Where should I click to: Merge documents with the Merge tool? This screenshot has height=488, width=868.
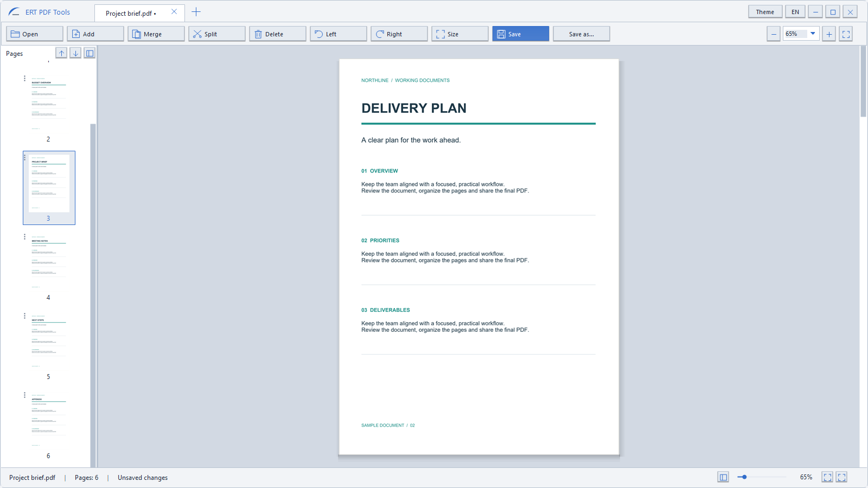click(156, 34)
